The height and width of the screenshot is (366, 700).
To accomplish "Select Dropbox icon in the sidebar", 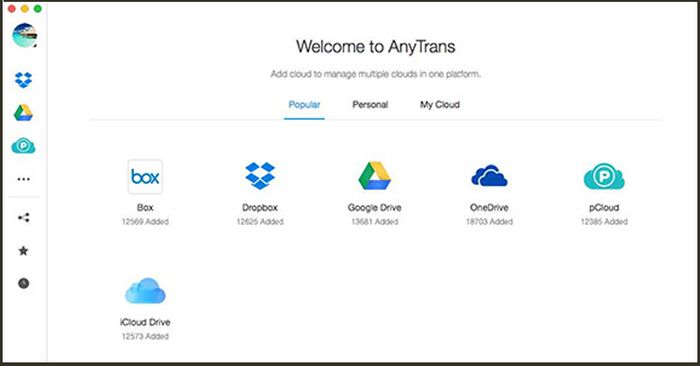I will (23, 80).
